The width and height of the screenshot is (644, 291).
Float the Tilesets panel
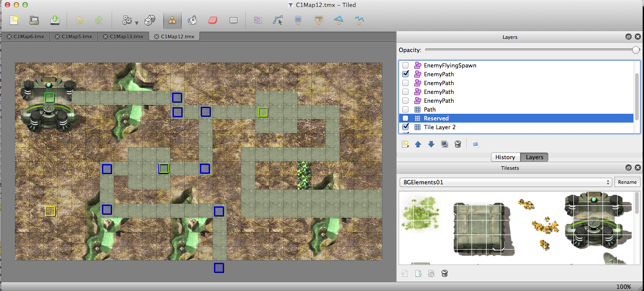pyautogui.click(x=629, y=168)
